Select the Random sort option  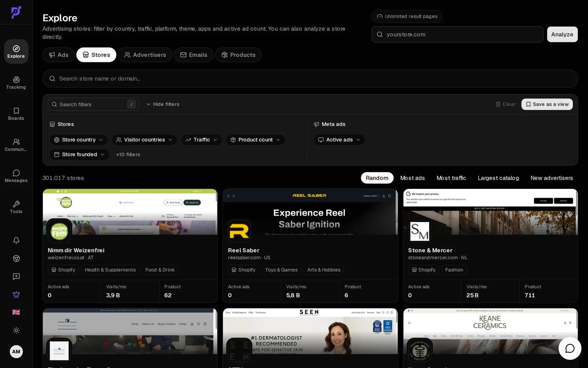click(x=377, y=178)
